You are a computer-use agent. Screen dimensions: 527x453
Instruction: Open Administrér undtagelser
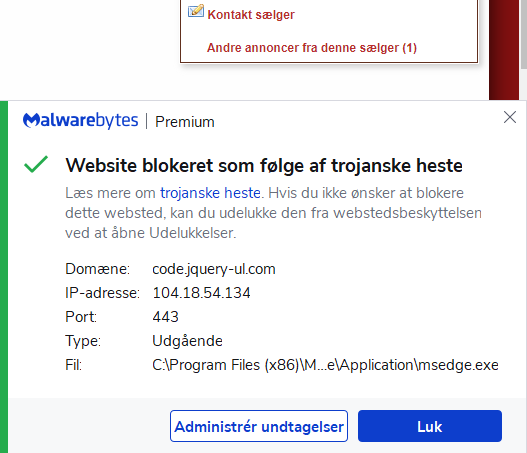[259, 426]
